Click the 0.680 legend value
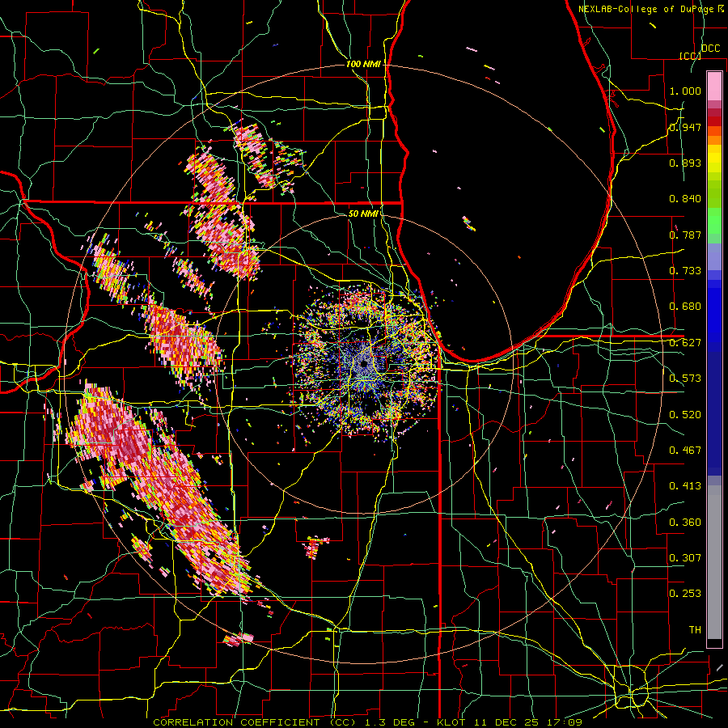This screenshot has width=728, height=728. [685, 307]
